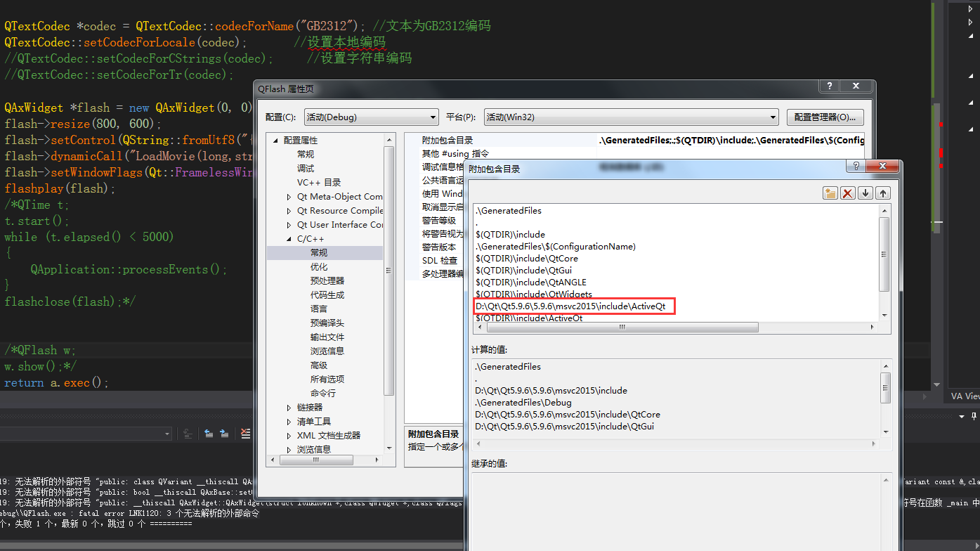Move the selected include path up
Viewport: 980px width, 551px height.
pyautogui.click(x=883, y=193)
